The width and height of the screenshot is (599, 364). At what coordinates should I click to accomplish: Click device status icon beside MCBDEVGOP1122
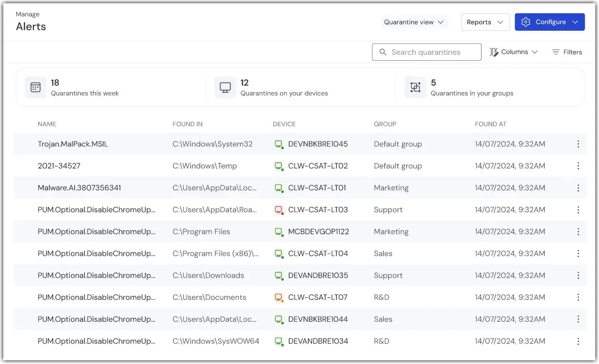point(279,232)
